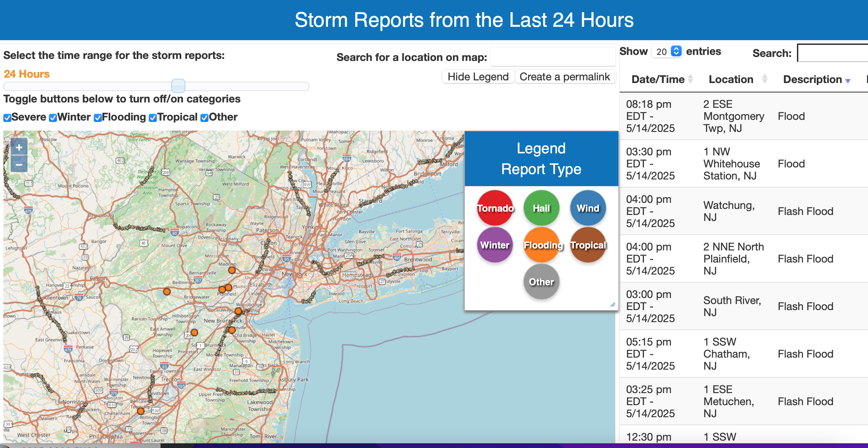The height and width of the screenshot is (448, 868).
Task: Select the flood marker near Montgomery Township
Action: click(x=194, y=332)
